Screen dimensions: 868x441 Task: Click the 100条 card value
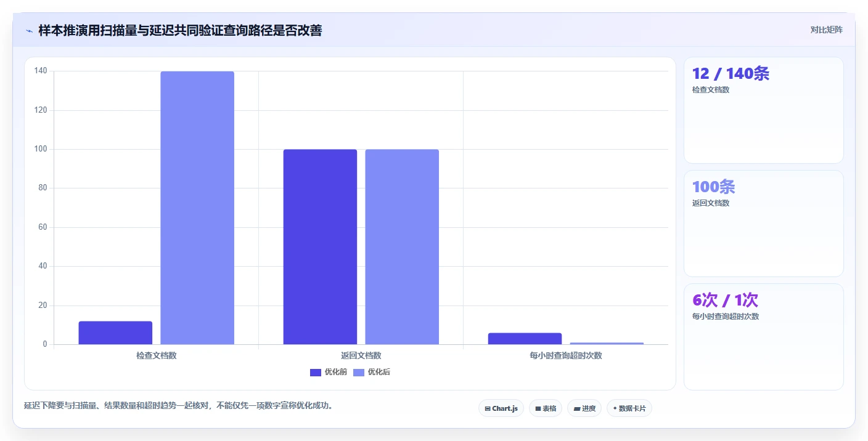click(x=713, y=187)
